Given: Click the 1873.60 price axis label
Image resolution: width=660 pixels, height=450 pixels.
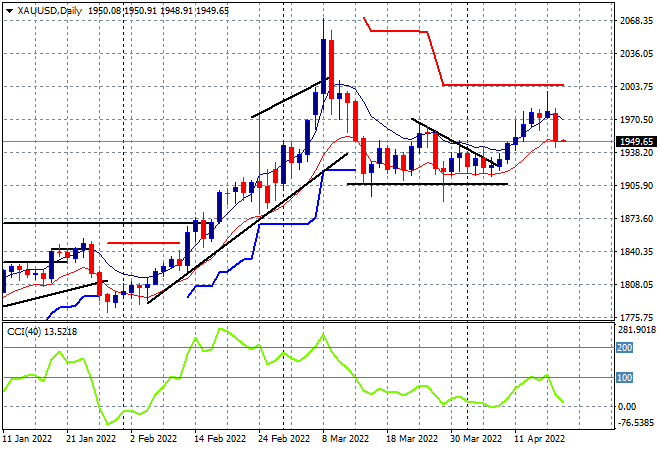Looking at the screenshot, I should pyautogui.click(x=636, y=218).
